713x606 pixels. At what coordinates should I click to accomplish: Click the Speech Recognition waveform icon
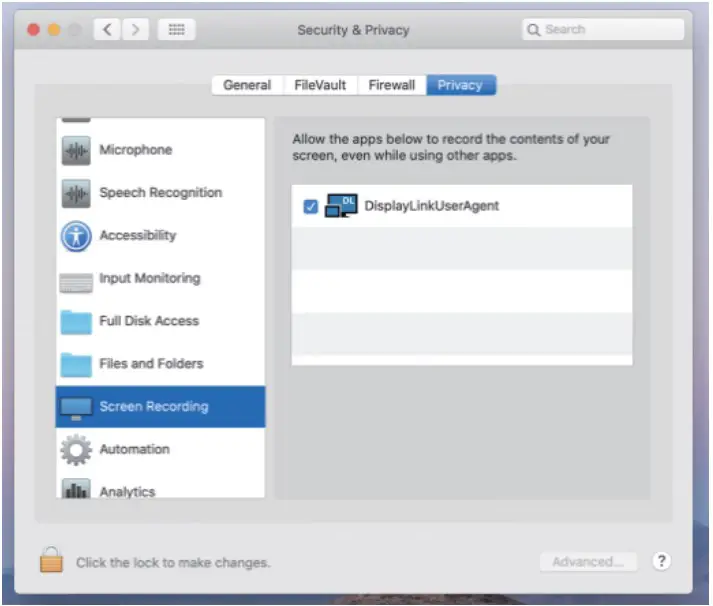pyautogui.click(x=76, y=193)
